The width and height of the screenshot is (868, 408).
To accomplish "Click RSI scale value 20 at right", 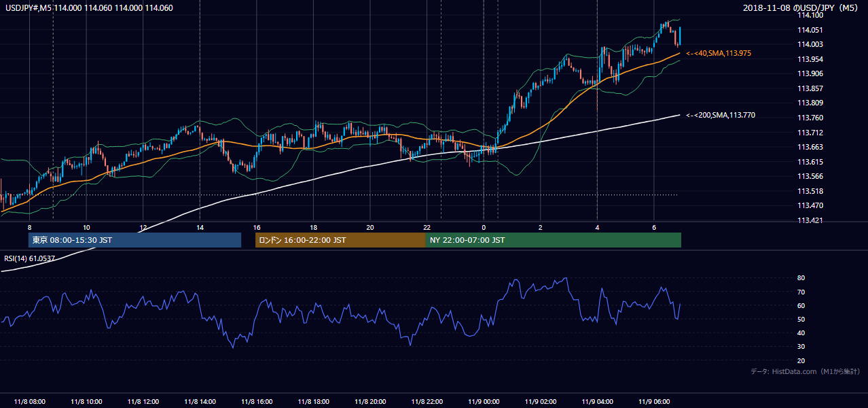I will point(801,360).
